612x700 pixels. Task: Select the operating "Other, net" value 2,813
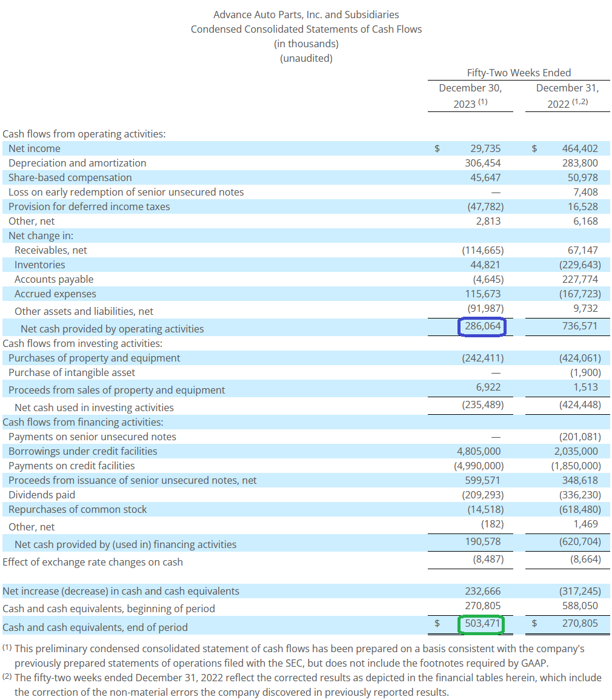(488, 222)
